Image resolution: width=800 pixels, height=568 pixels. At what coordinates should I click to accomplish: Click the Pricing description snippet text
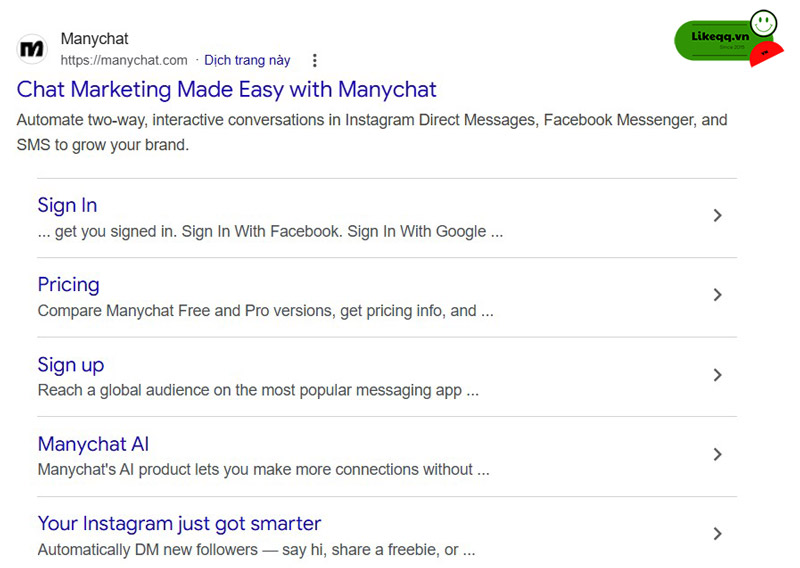(x=265, y=311)
